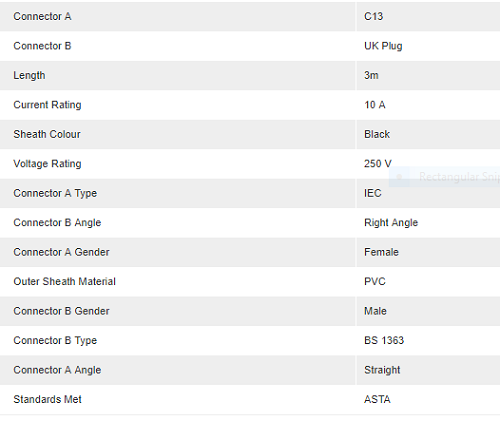Viewport: 500px width, 421px height.
Task: Click the faded Rectangular Snip overlay icon
Action: point(399,177)
